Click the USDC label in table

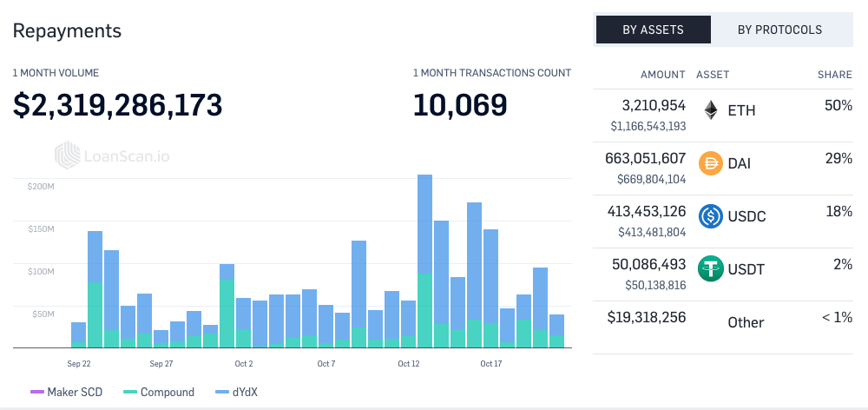click(x=746, y=216)
